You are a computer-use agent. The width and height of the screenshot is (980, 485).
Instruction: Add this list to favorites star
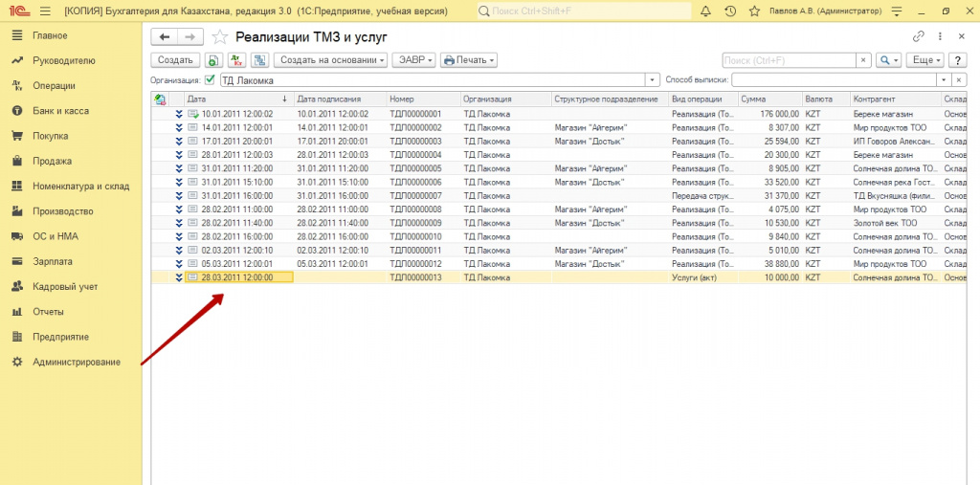219,37
